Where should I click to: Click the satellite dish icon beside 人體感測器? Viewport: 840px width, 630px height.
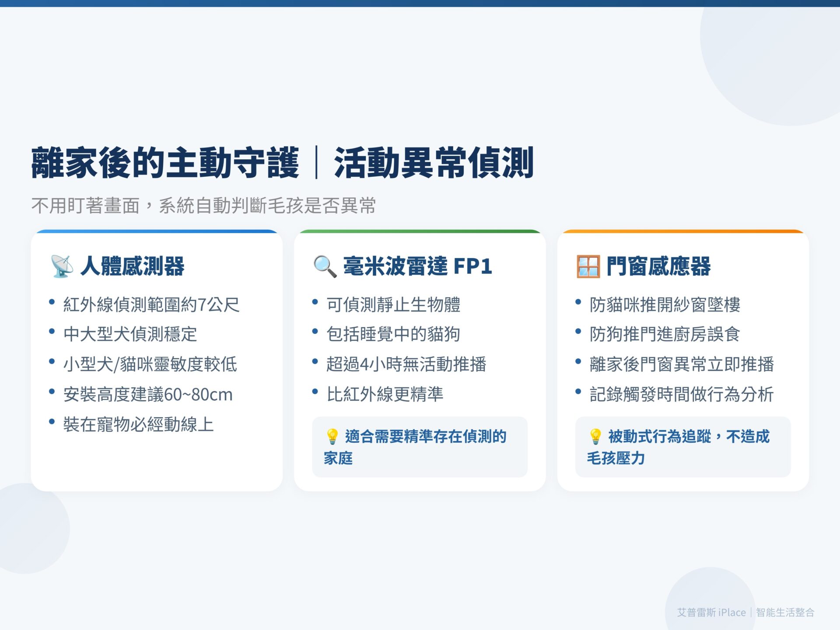62,266
